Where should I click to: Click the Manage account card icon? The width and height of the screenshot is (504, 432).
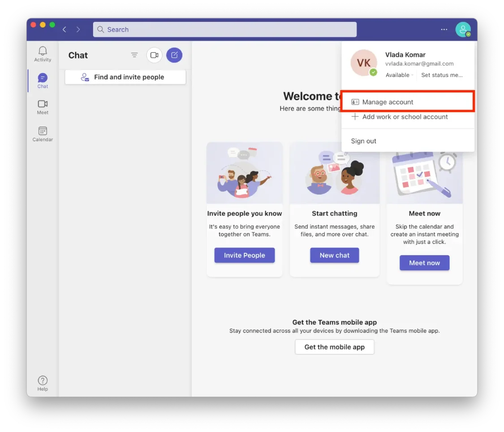(355, 102)
